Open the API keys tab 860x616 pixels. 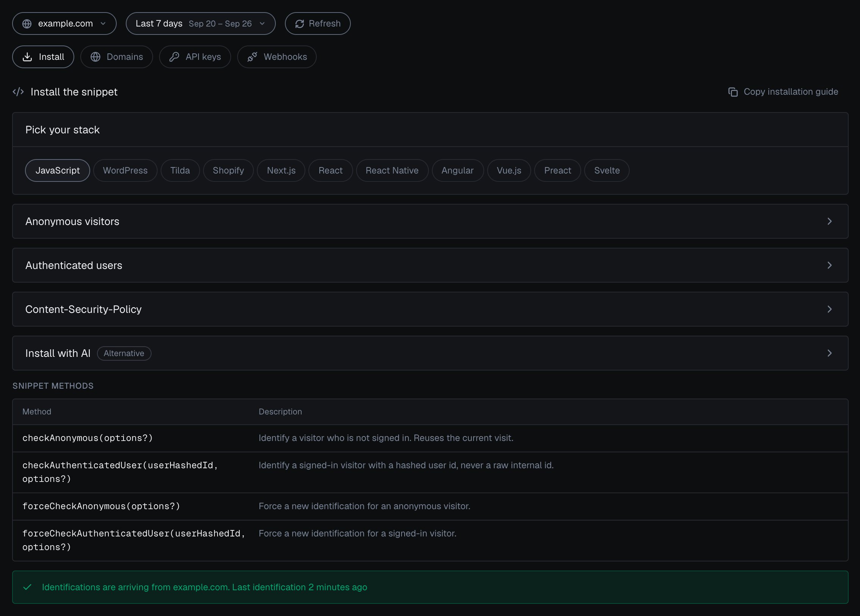[195, 57]
